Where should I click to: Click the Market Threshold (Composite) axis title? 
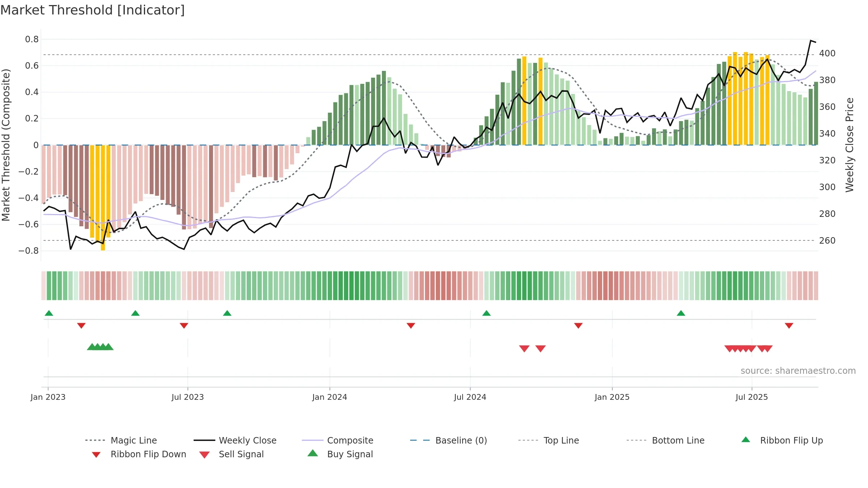pyautogui.click(x=6, y=145)
